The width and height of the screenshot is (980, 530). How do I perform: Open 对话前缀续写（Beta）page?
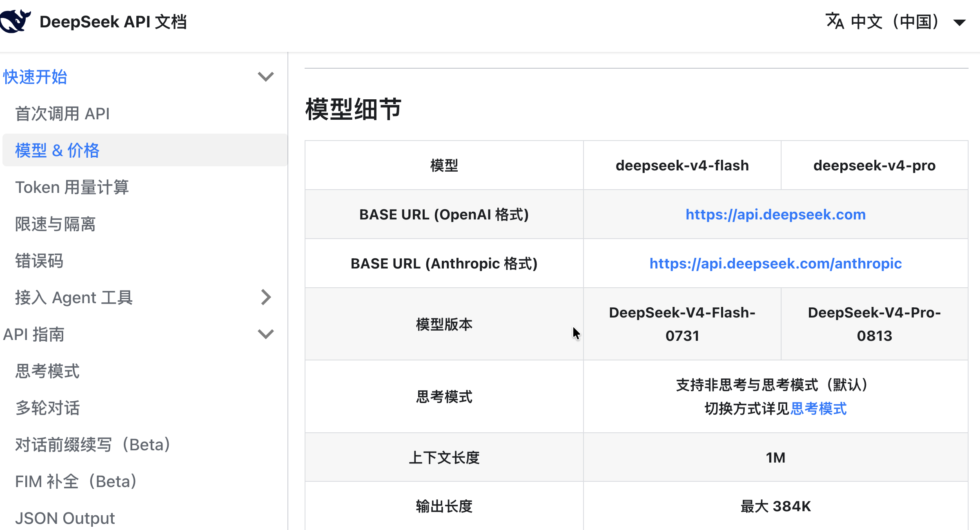pos(93,445)
